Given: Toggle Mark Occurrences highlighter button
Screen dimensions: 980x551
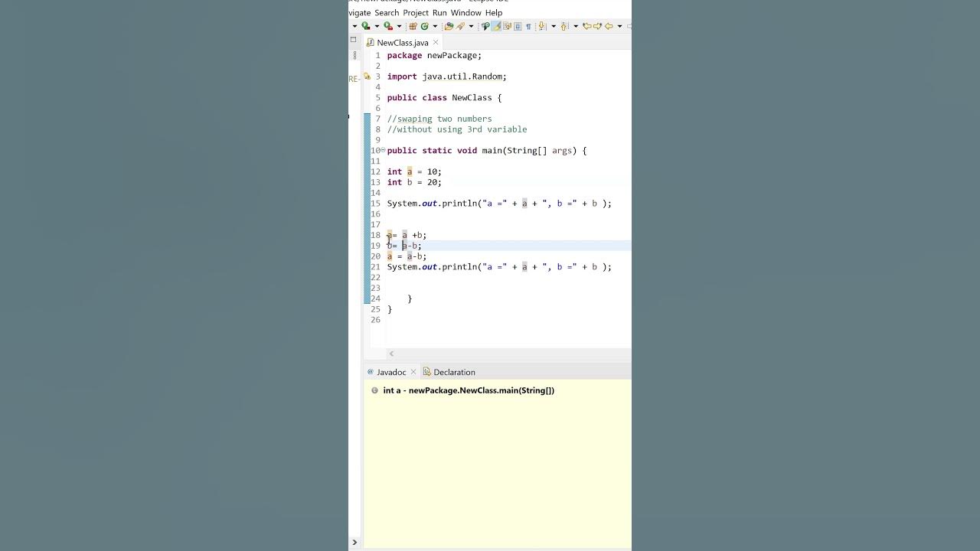Looking at the screenshot, I should pyautogui.click(x=496, y=26).
